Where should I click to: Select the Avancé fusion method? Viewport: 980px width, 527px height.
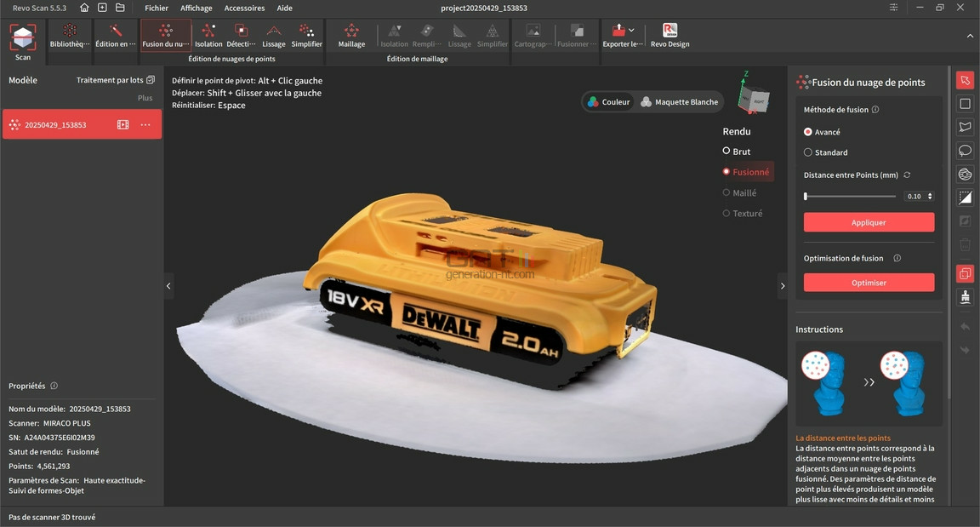822,132
